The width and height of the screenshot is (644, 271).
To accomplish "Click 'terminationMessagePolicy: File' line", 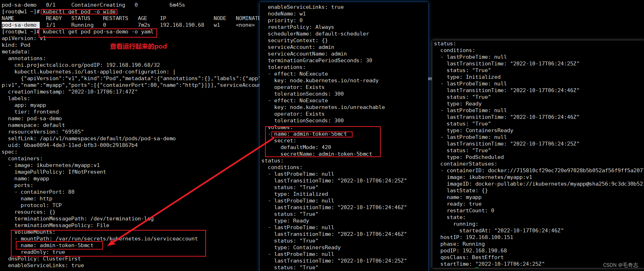I will [x=62, y=225].
